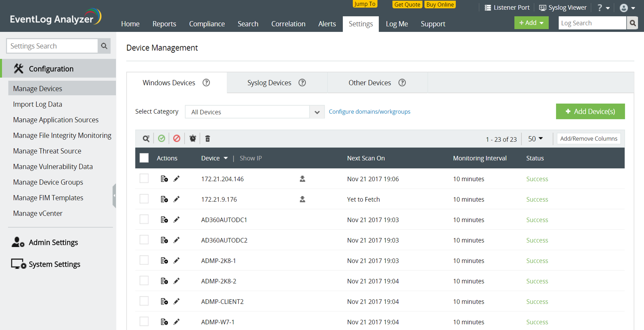Click edit pencil for ADMP-2K8-2
The image size is (644, 330).
click(x=177, y=281)
